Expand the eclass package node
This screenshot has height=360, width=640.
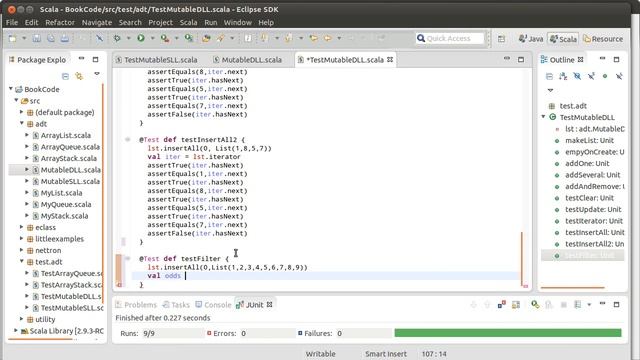coord(22,227)
